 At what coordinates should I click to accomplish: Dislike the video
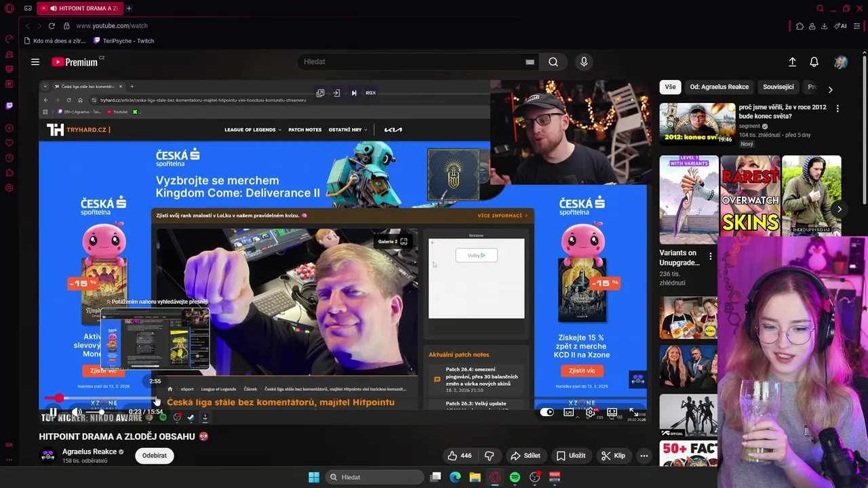coord(489,455)
